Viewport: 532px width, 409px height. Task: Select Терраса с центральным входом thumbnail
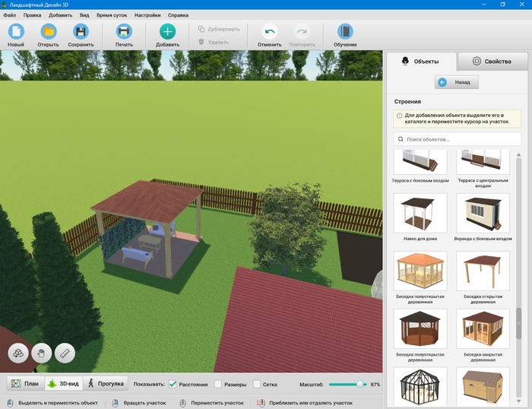click(x=483, y=162)
